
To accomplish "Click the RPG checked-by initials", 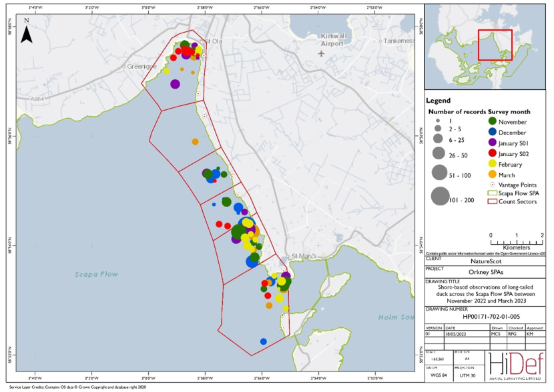I will pos(513,333).
